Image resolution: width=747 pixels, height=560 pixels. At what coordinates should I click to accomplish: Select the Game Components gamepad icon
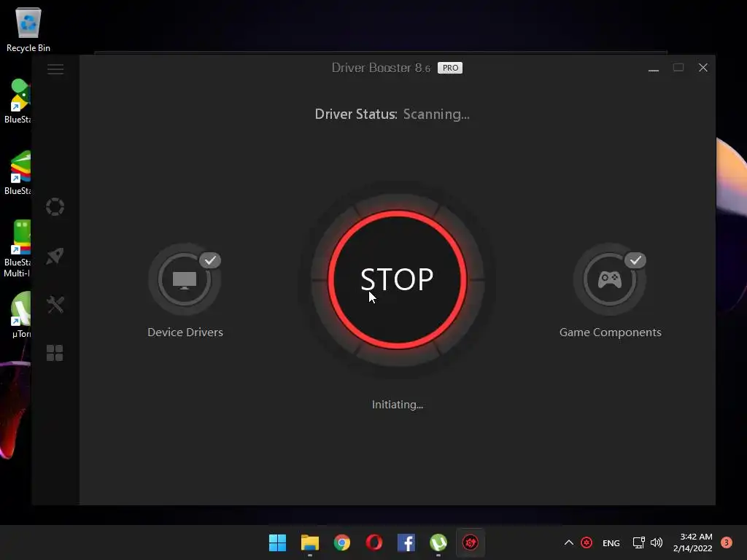[609, 279]
